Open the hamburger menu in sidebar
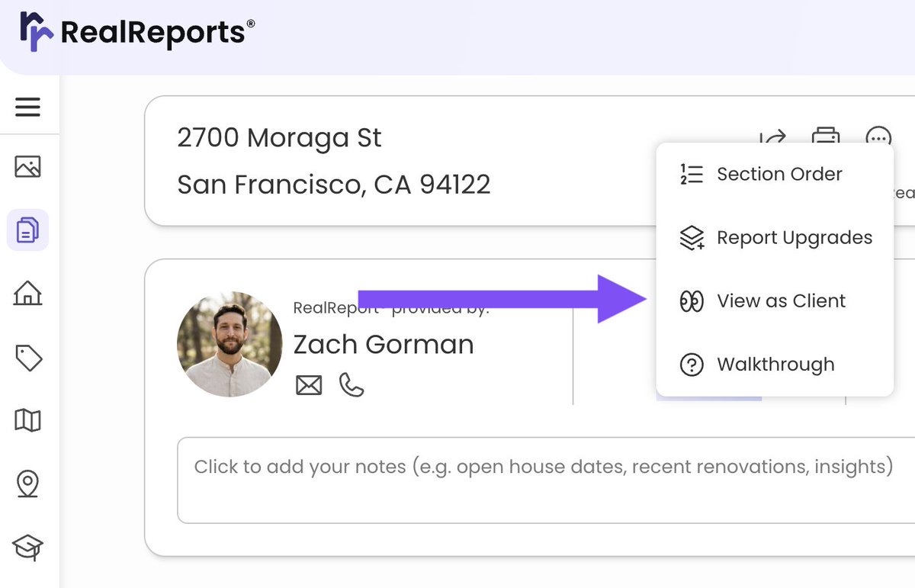 point(27,107)
